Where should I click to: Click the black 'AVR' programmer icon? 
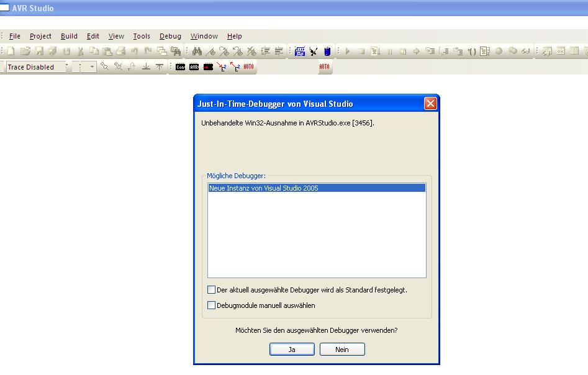pos(194,67)
